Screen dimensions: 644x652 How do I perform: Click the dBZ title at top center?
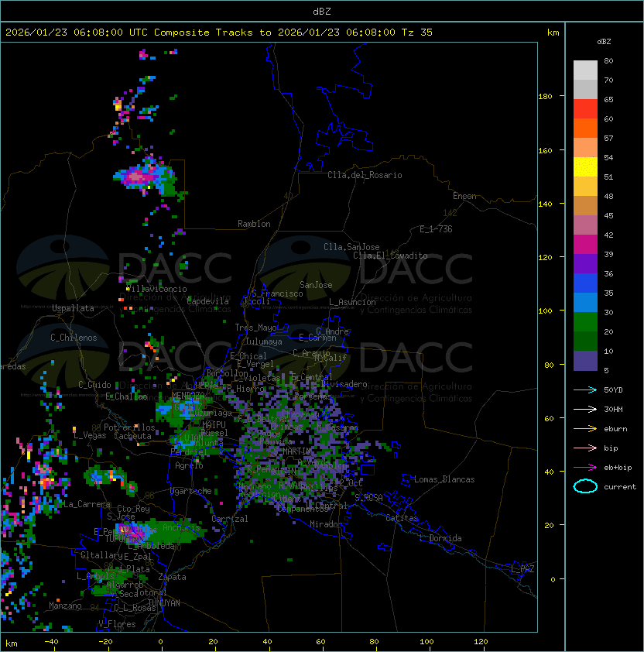322,12
